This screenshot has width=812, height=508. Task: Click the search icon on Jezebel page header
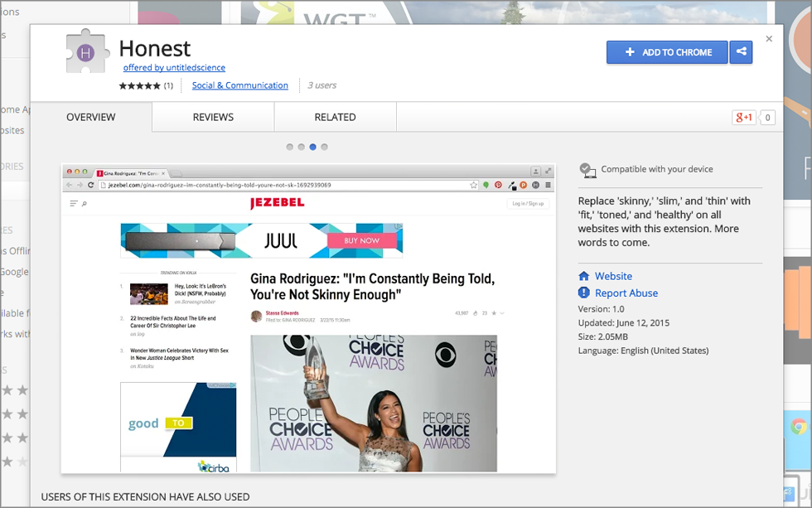[85, 204]
